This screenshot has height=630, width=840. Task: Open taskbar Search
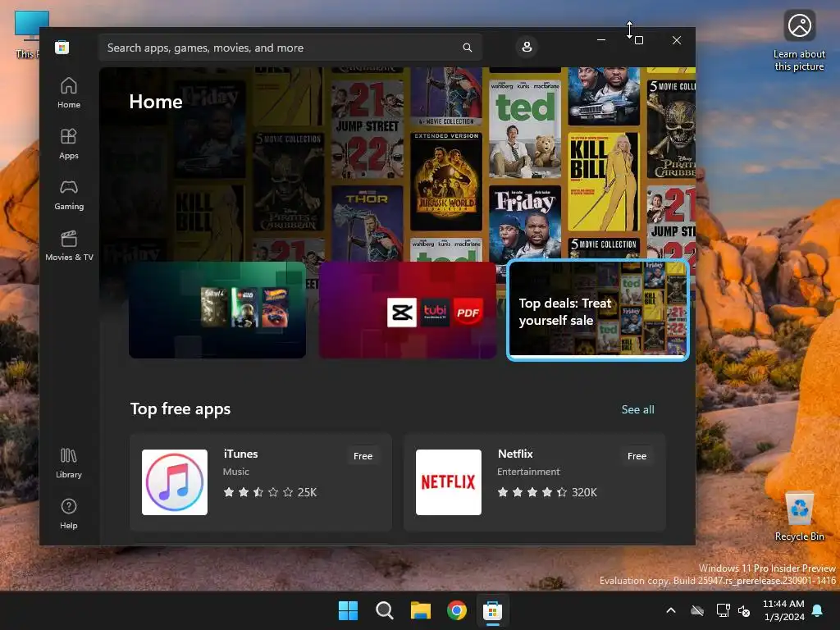[x=384, y=610]
